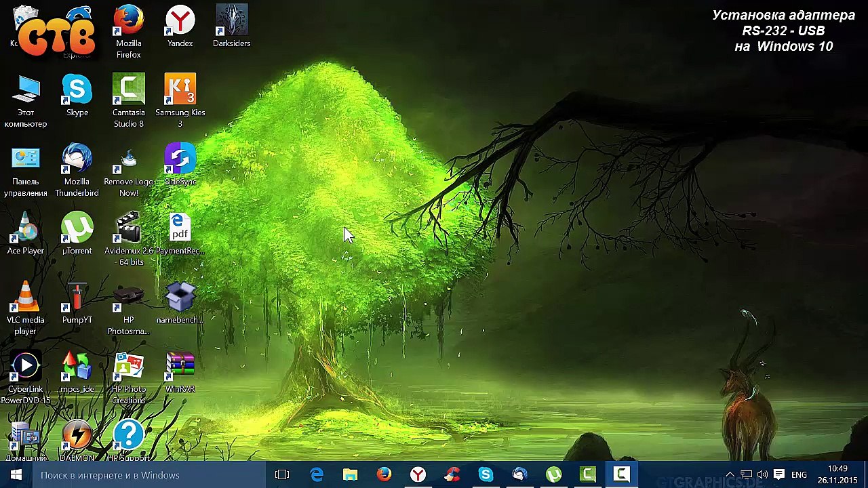This screenshot has width=868, height=488.
Task: Select the Ace Player desktop icon
Action: (26, 234)
